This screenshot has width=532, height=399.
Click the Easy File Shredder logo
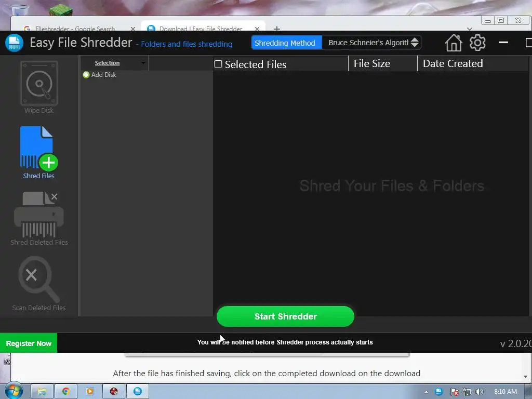click(14, 43)
